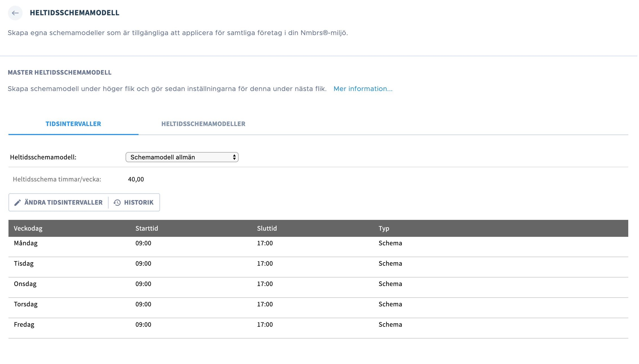Open the Tidsintervaller tab

[x=73, y=124]
